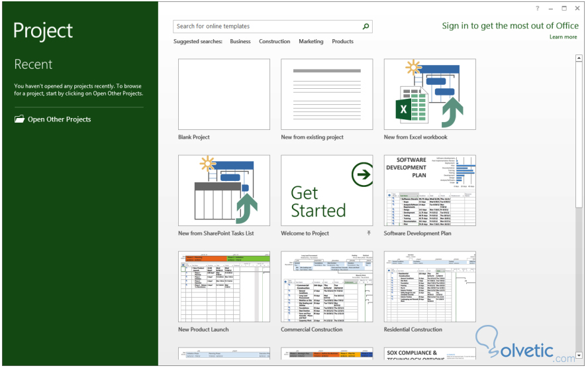Click the New Product Launch label
This screenshot has width=588, height=368.
pyautogui.click(x=203, y=330)
